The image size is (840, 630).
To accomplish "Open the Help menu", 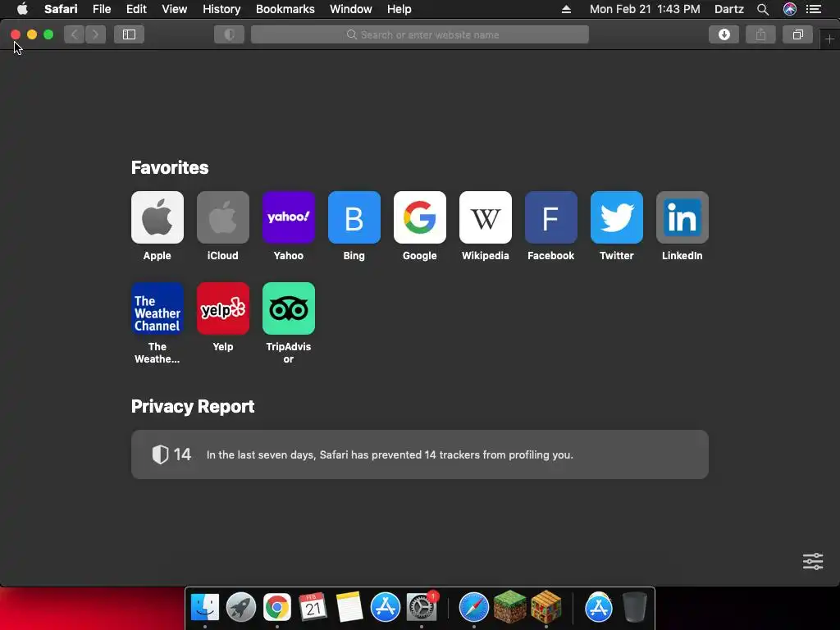I will coord(399,9).
